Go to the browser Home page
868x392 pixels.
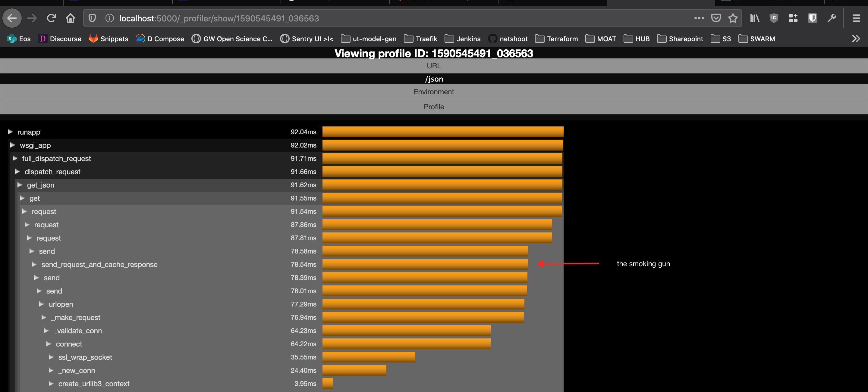tap(71, 18)
